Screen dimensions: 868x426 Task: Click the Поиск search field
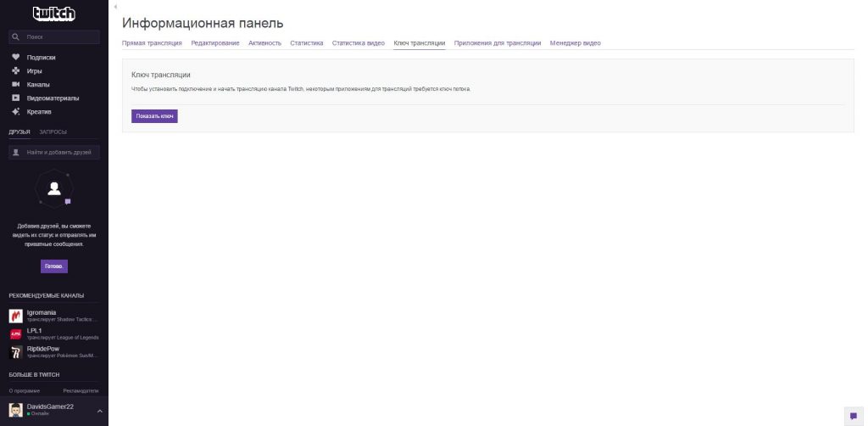pyautogui.click(x=59, y=37)
